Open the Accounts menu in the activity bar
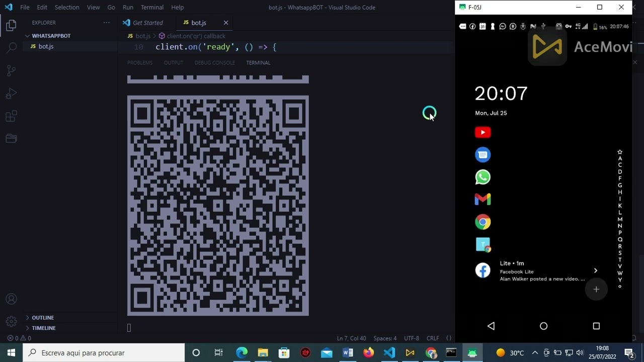Viewport: 644px width, 362px height. click(11, 300)
